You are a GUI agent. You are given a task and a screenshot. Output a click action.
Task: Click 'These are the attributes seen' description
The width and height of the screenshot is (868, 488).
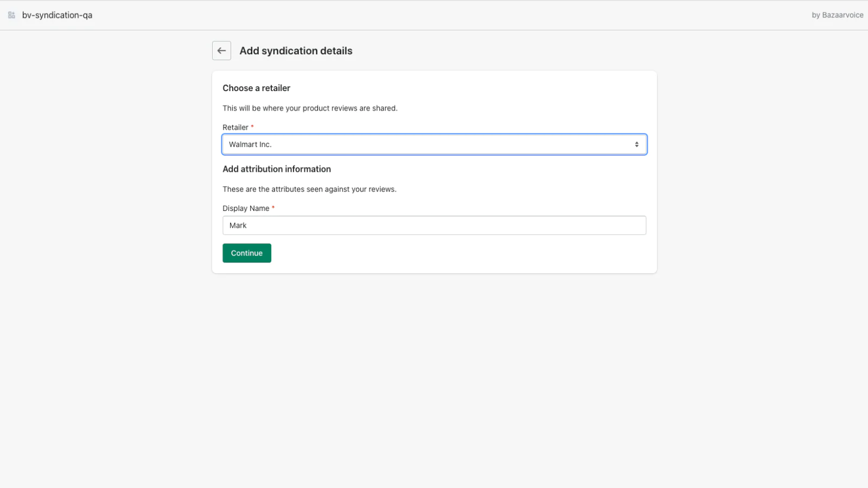point(309,189)
